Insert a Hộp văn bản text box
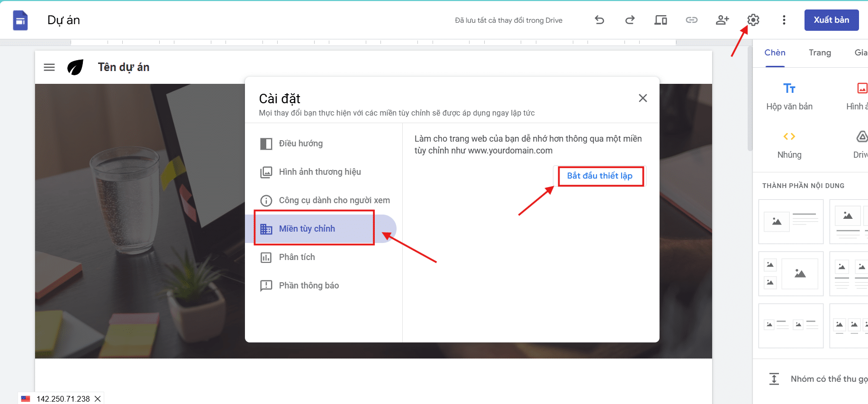The width and height of the screenshot is (868, 404). tap(789, 96)
